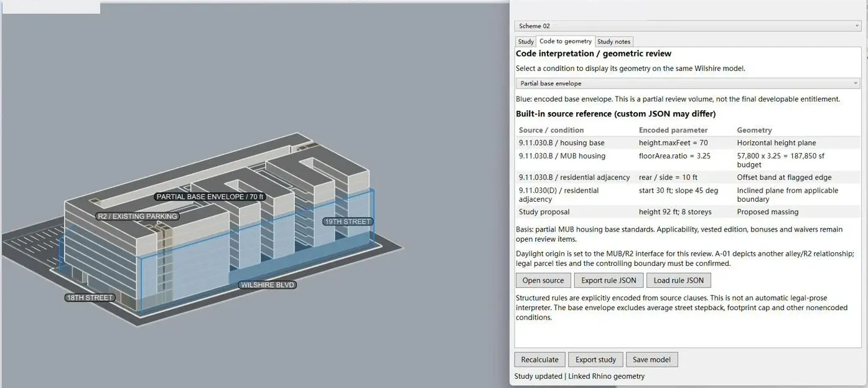868x388 pixels.
Task: Select the 'WILSHIRE BLVD' street label
Action: (x=268, y=285)
